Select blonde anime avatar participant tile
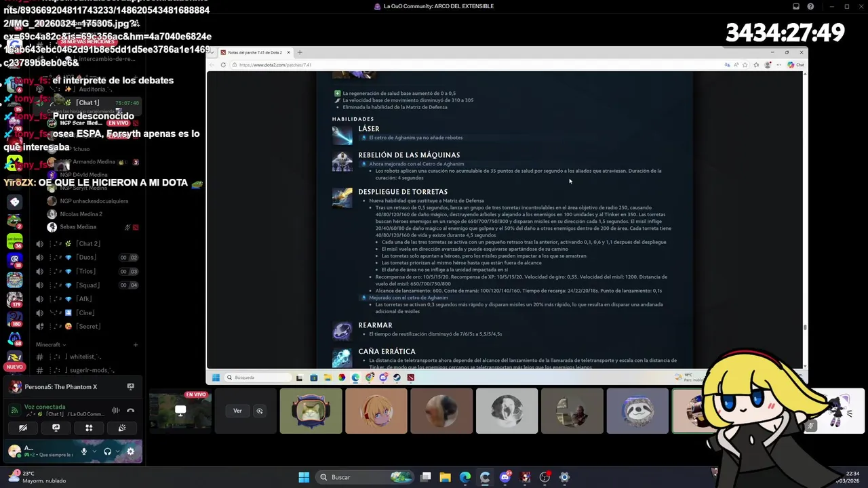 (376, 411)
